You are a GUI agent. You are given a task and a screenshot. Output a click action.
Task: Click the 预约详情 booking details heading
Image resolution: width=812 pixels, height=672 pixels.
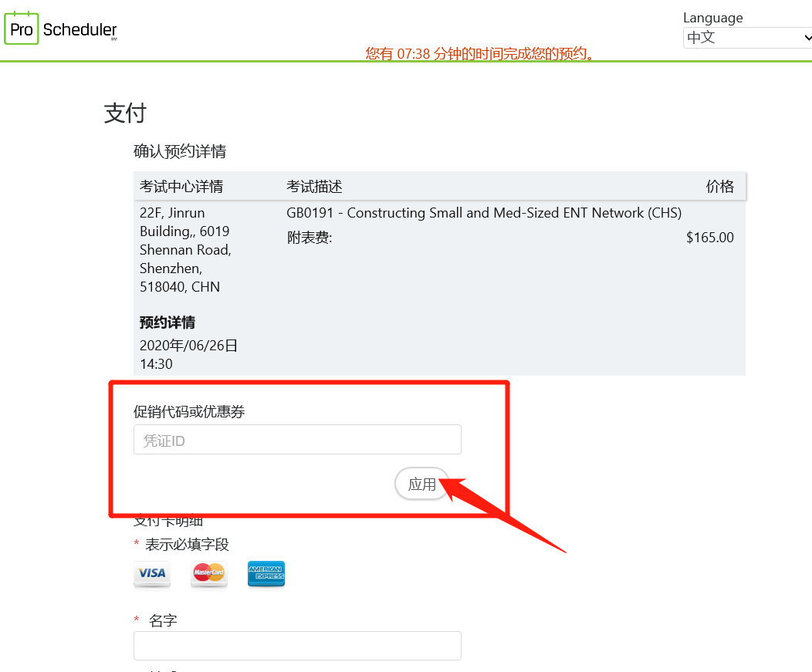tap(167, 321)
